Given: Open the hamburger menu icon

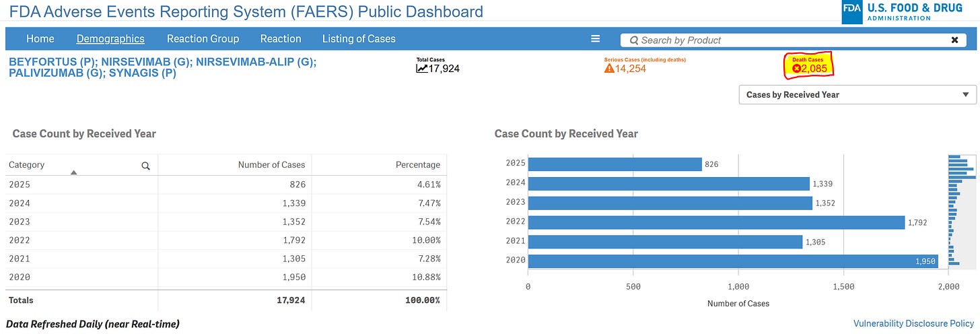Looking at the screenshot, I should [x=595, y=39].
